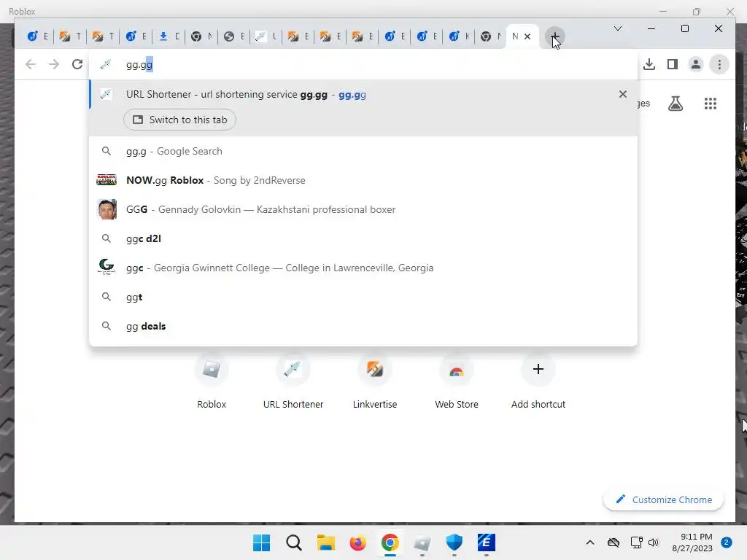Open network settings from tray

pos(636,542)
